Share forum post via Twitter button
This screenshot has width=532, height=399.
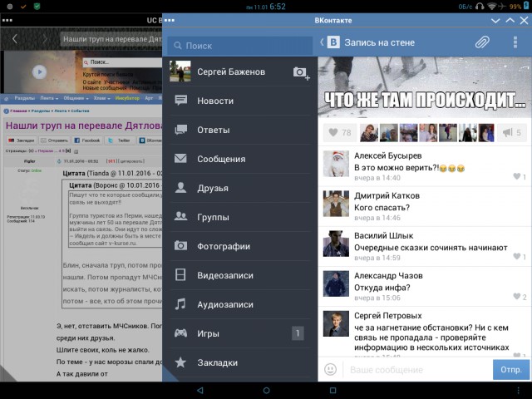tap(120, 140)
